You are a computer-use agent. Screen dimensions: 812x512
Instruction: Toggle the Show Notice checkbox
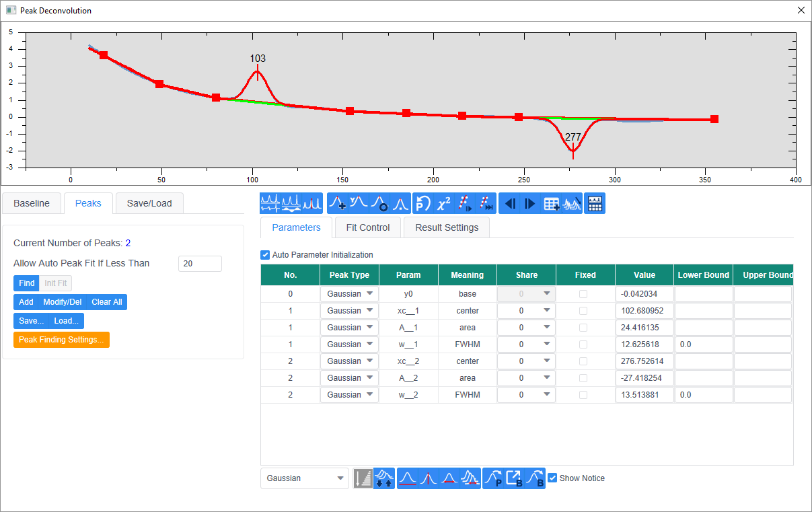coord(552,478)
